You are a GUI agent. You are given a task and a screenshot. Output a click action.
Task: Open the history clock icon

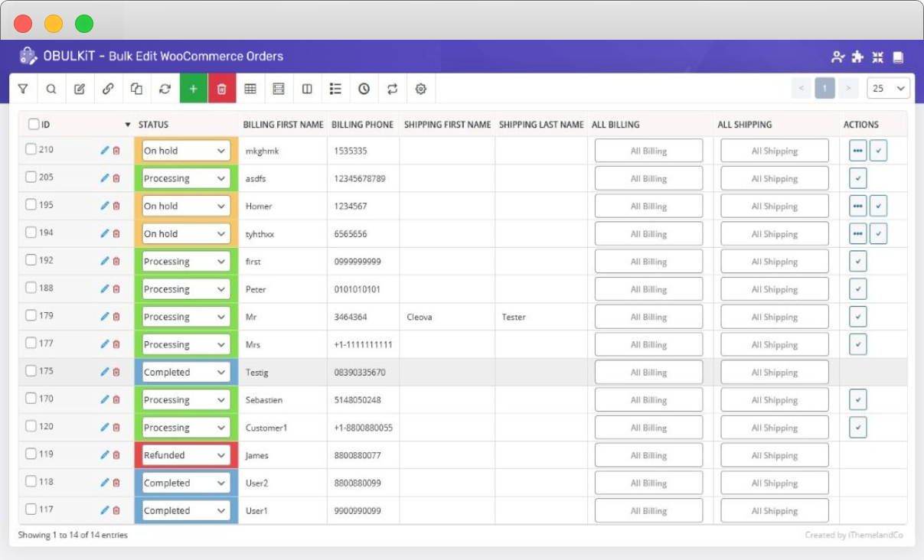point(364,89)
